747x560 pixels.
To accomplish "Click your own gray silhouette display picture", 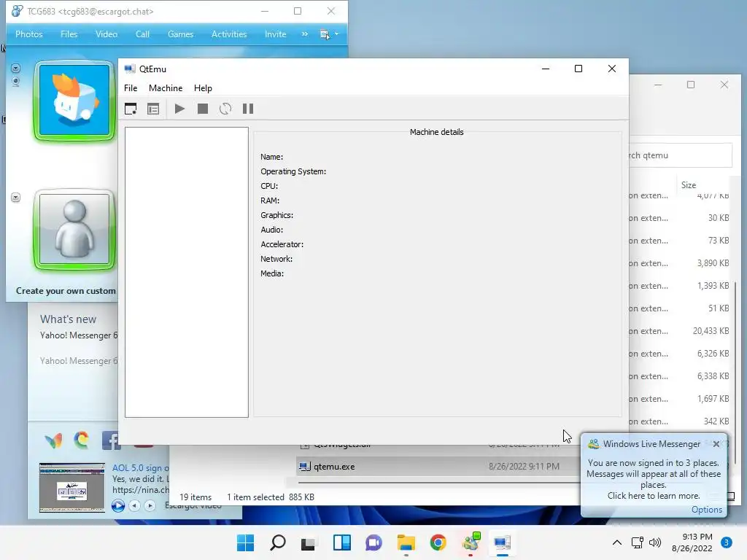I will click(74, 230).
